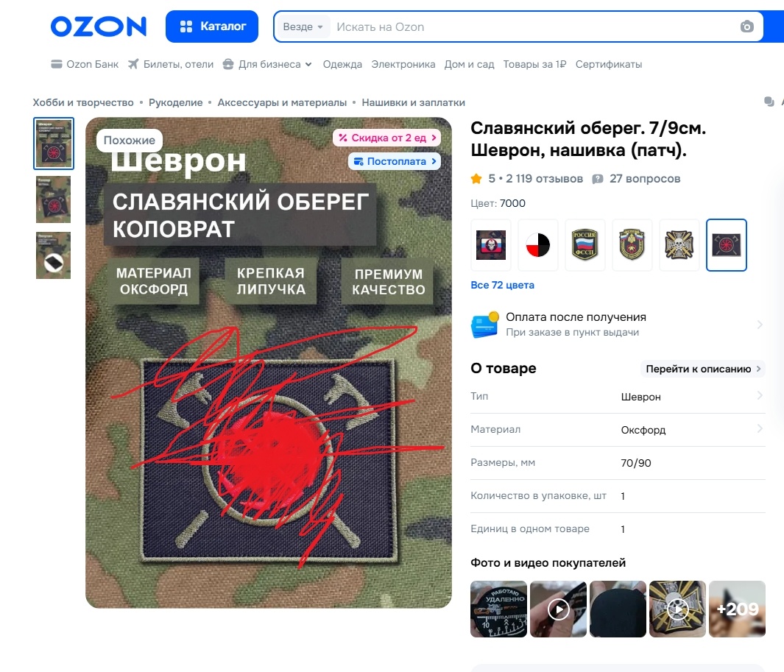
Task: Click the OZON logo
Action: [99, 26]
